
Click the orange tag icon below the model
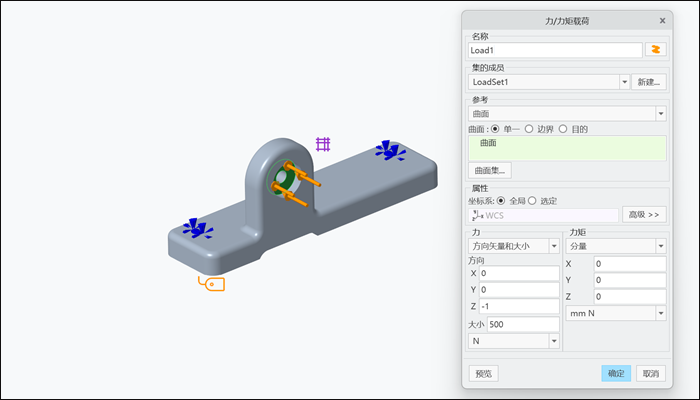(x=212, y=283)
